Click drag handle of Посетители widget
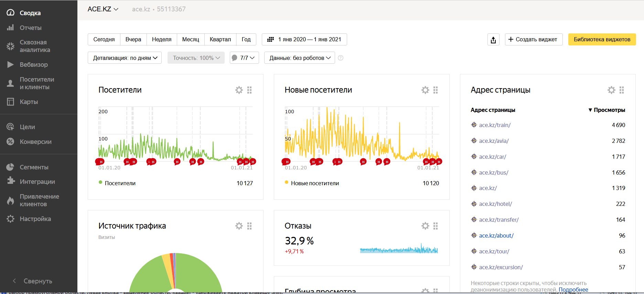 pos(249,90)
